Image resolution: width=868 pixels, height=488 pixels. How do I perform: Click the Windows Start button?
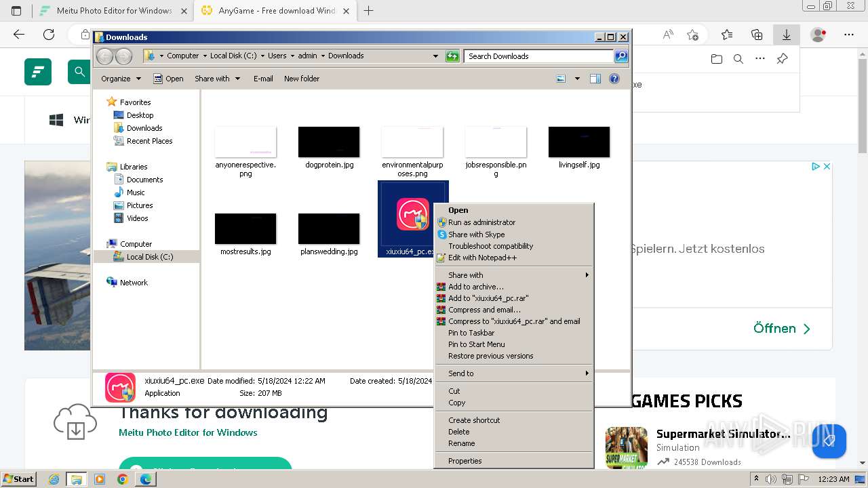click(x=18, y=479)
